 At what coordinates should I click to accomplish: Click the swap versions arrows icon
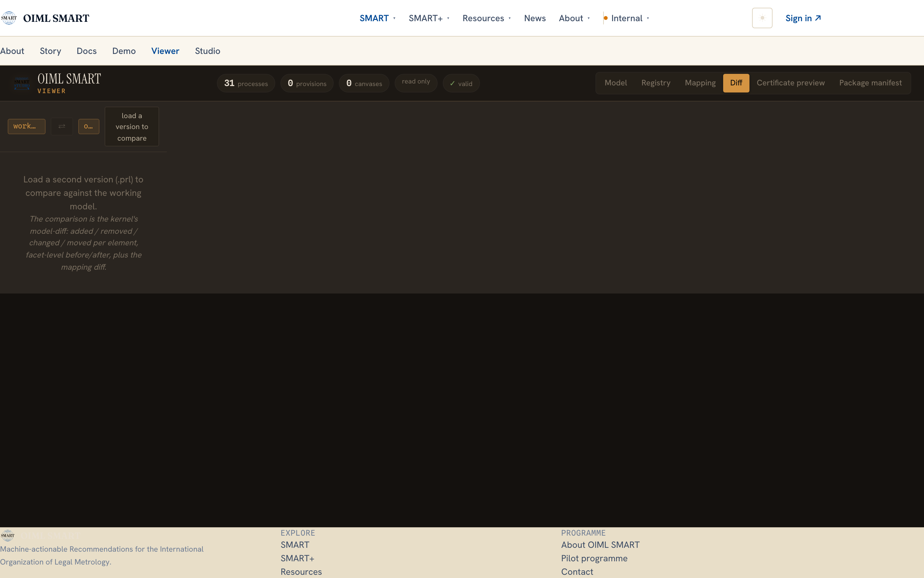click(62, 127)
